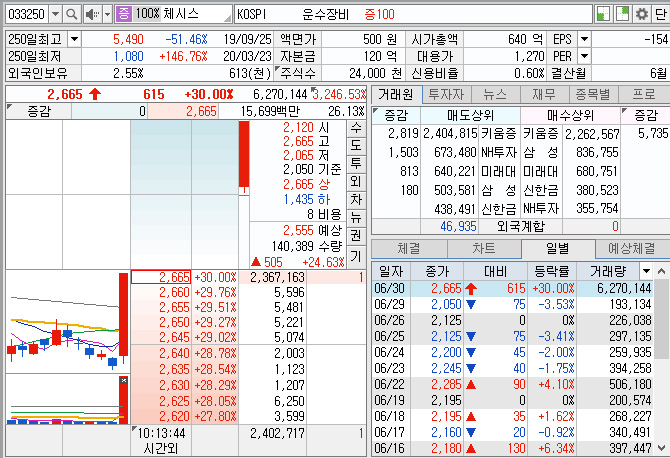Click the 외국계합 row label
The width and height of the screenshot is (670, 458).
[x=521, y=226]
